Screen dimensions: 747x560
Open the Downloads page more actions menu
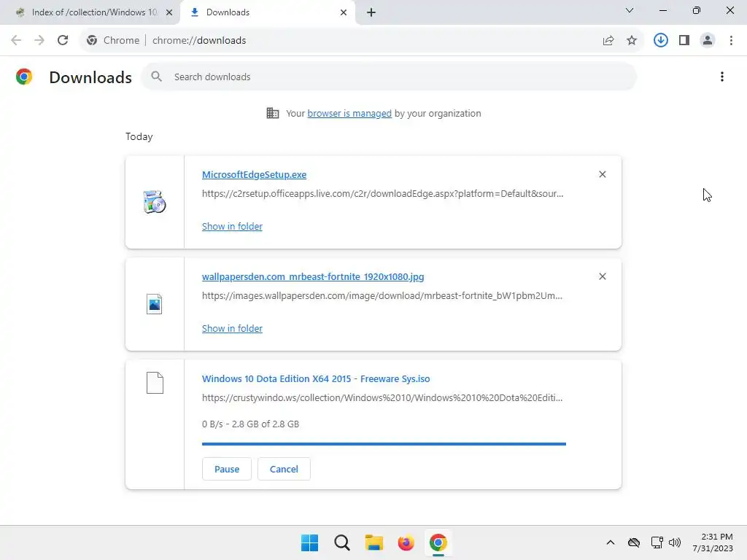pyautogui.click(x=722, y=77)
